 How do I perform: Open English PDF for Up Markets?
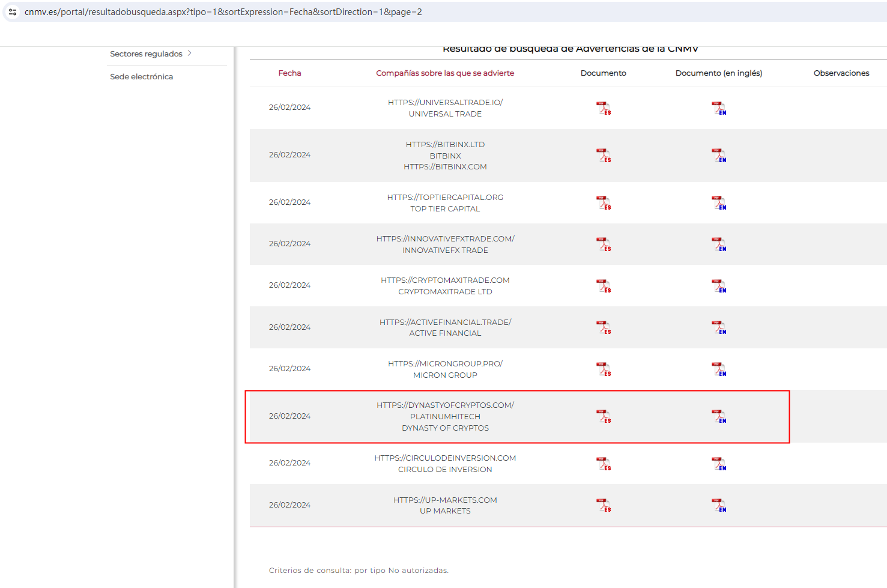(719, 505)
